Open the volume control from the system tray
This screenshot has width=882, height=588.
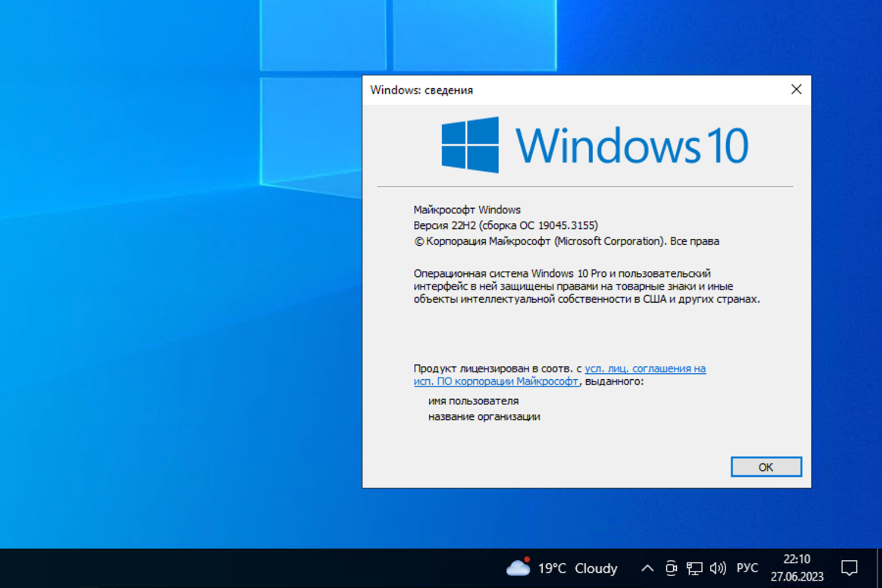(718, 568)
